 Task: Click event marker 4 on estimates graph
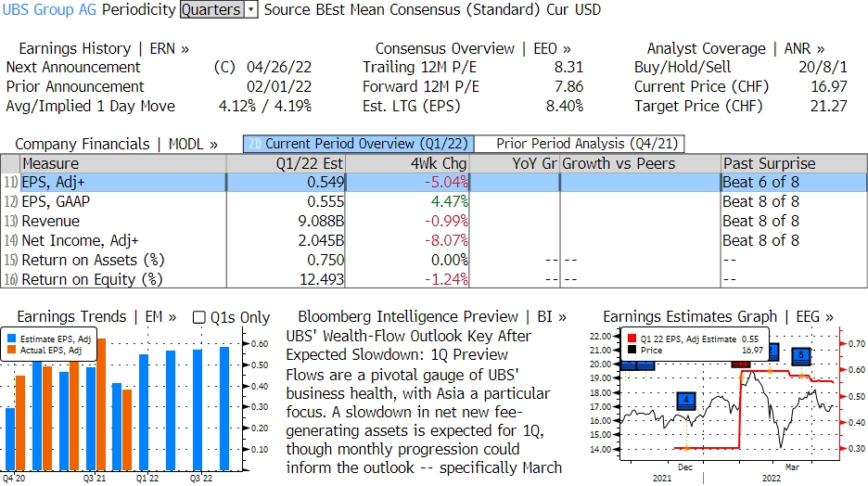click(686, 401)
